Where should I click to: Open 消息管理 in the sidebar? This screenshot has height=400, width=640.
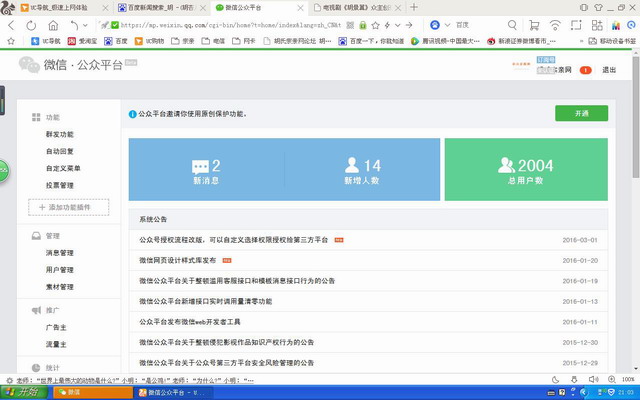coord(60,253)
